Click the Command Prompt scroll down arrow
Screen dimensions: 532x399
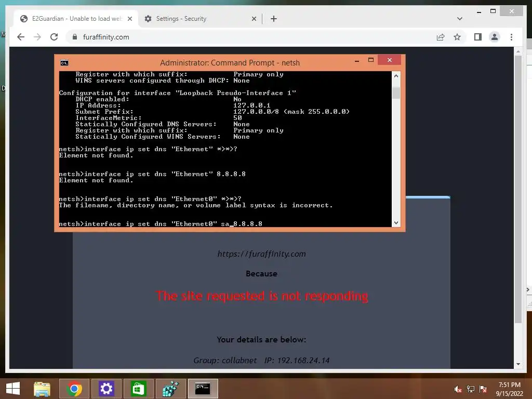396,223
